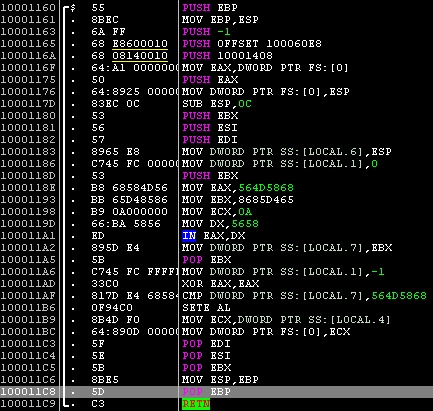Click hex byte 5D
This screenshot has width=433, height=411.
tap(98, 392)
